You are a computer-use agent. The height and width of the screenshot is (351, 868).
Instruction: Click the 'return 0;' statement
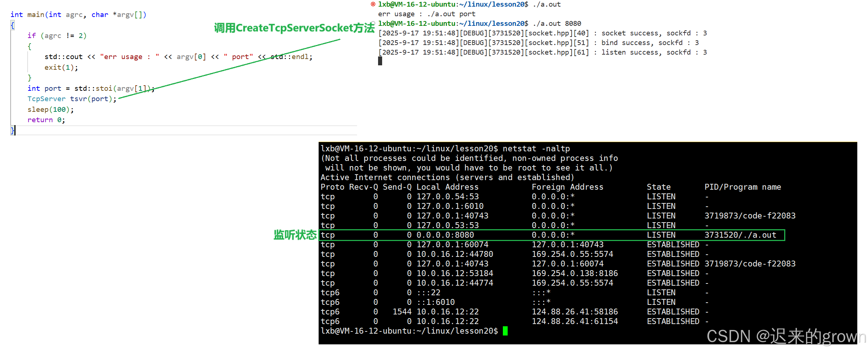[x=46, y=120]
